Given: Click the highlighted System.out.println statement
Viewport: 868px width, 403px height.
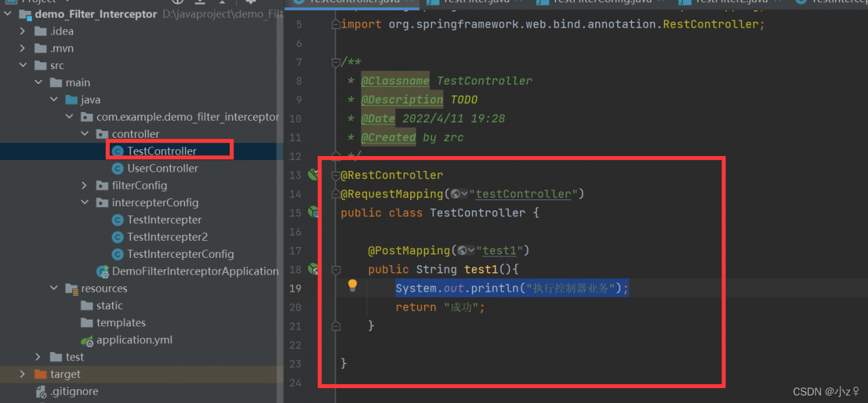Looking at the screenshot, I should (512, 288).
